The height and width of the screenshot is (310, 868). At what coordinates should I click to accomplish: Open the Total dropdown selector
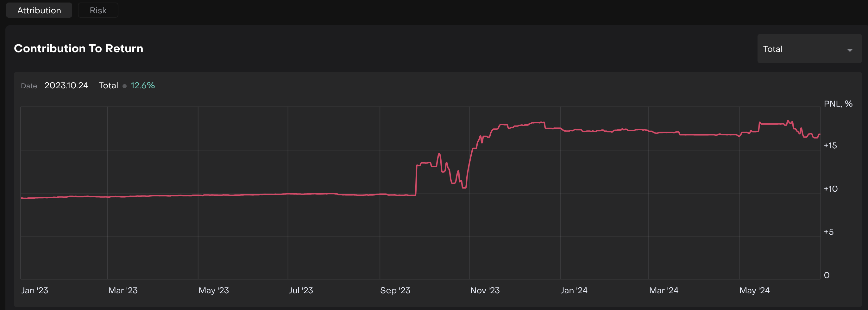809,49
